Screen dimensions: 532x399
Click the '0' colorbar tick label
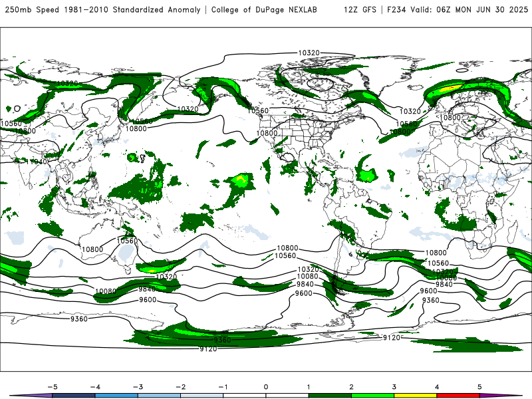(266, 387)
